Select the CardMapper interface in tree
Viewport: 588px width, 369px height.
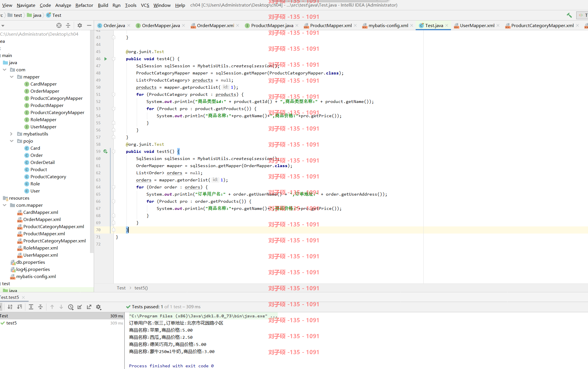43,84
